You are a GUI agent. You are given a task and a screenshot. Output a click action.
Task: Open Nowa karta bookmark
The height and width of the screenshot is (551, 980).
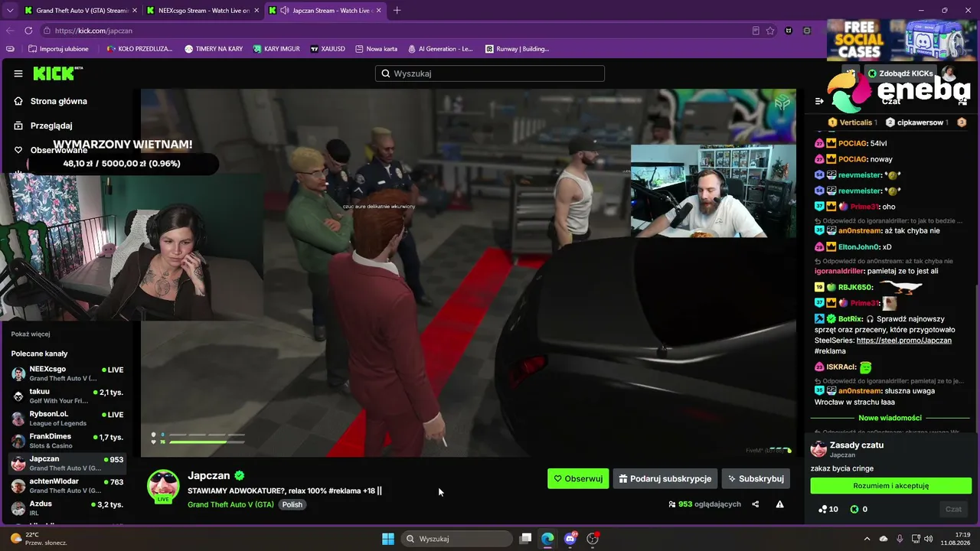coord(376,49)
